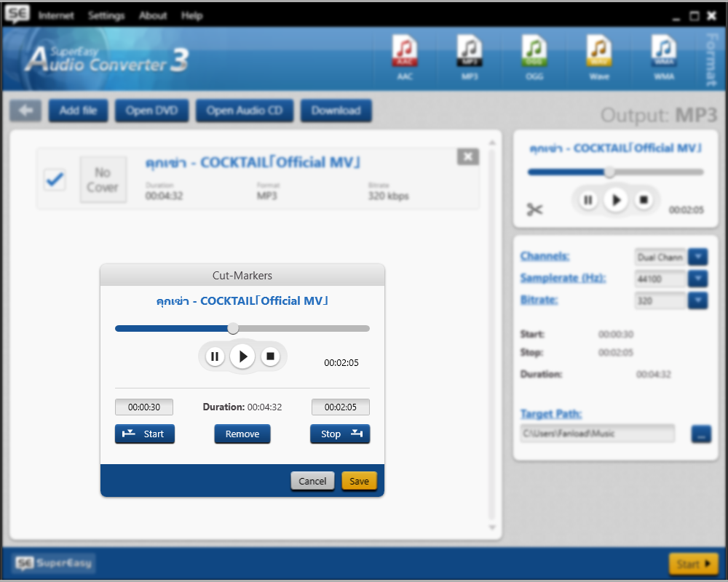
Task: Select the MP3 output format icon
Action: coord(470,57)
